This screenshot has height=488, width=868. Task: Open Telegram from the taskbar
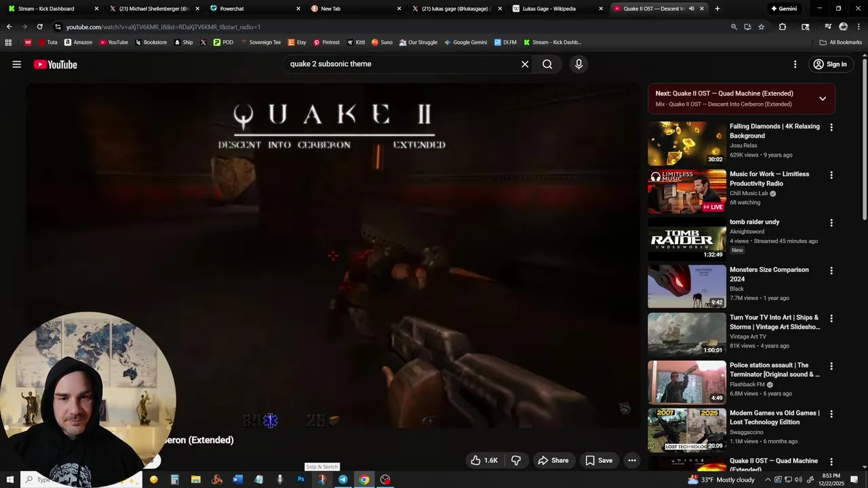(x=343, y=479)
